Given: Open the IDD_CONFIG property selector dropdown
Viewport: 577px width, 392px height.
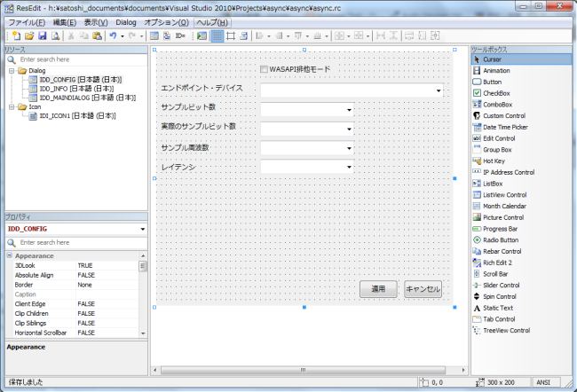Looking at the screenshot, I should click(140, 229).
